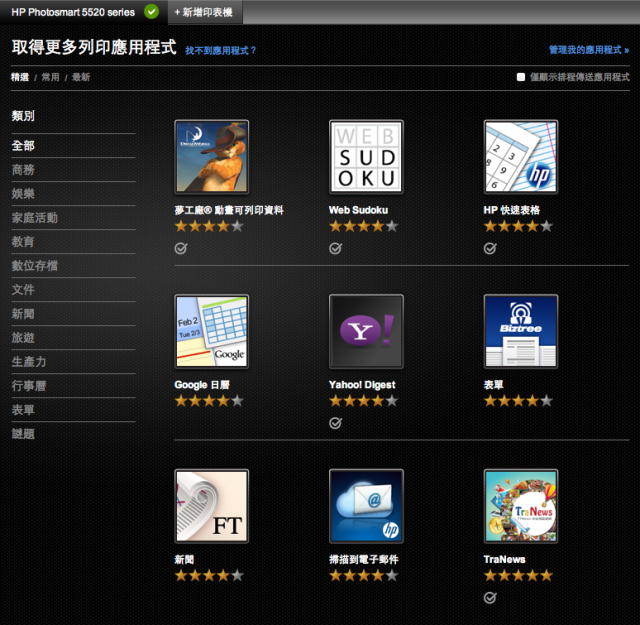The height and width of the screenshot is (625, 640).
Task: Switch to the 常用 filter
Action: [x=51, y=77]
